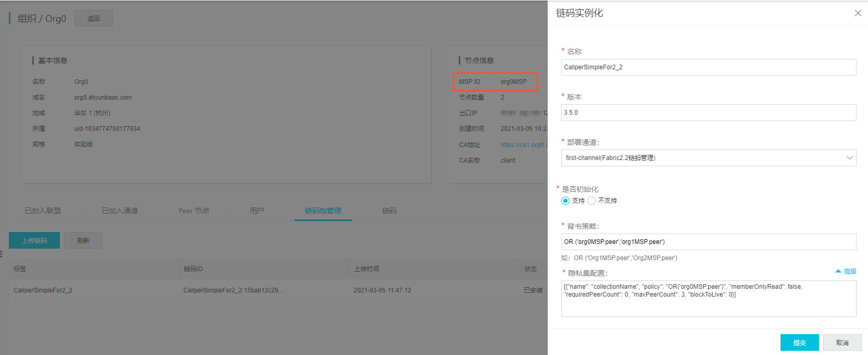Switch to the 链码 tab
This screenshot has height=355, width=868.
click(389, 211)
